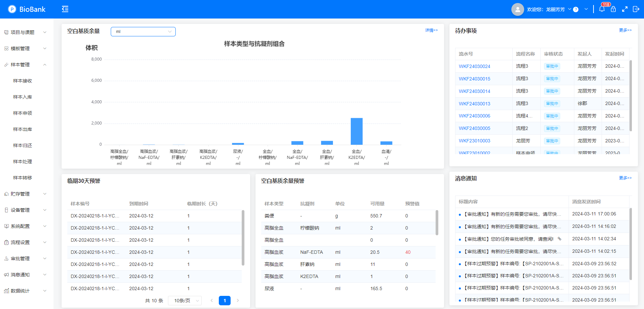This screenshot has width=644, height=309.
Task: Click the logout icon
Action: coord(636,9)
